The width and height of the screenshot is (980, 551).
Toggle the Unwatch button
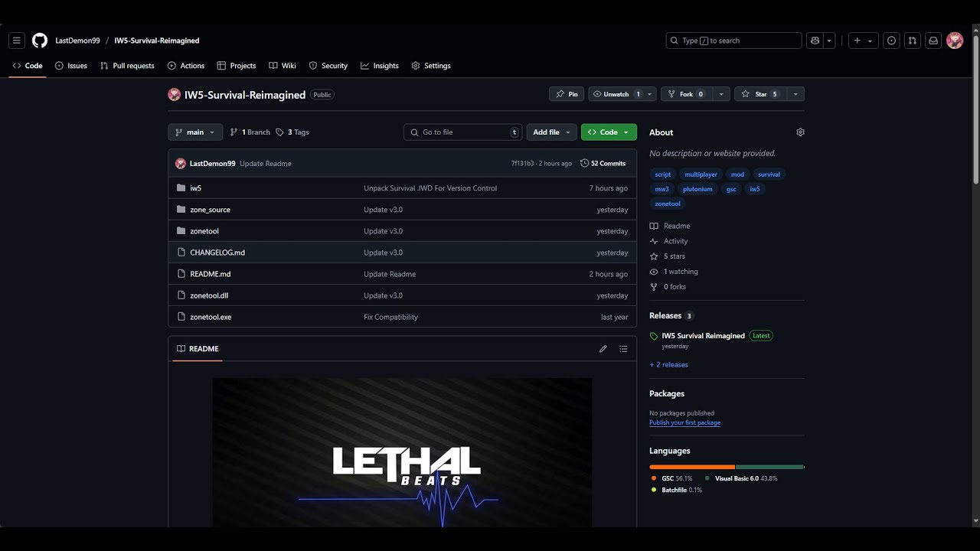click(x=617, y=94)
